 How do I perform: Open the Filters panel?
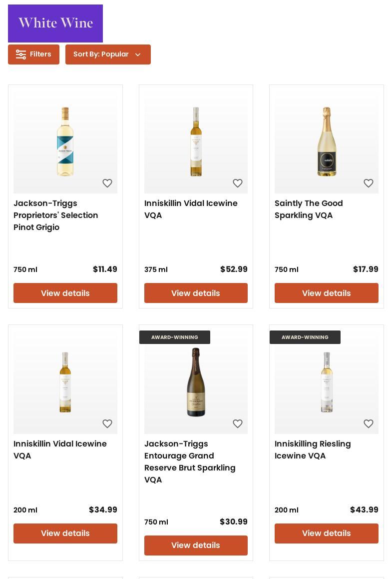[33, 54]
